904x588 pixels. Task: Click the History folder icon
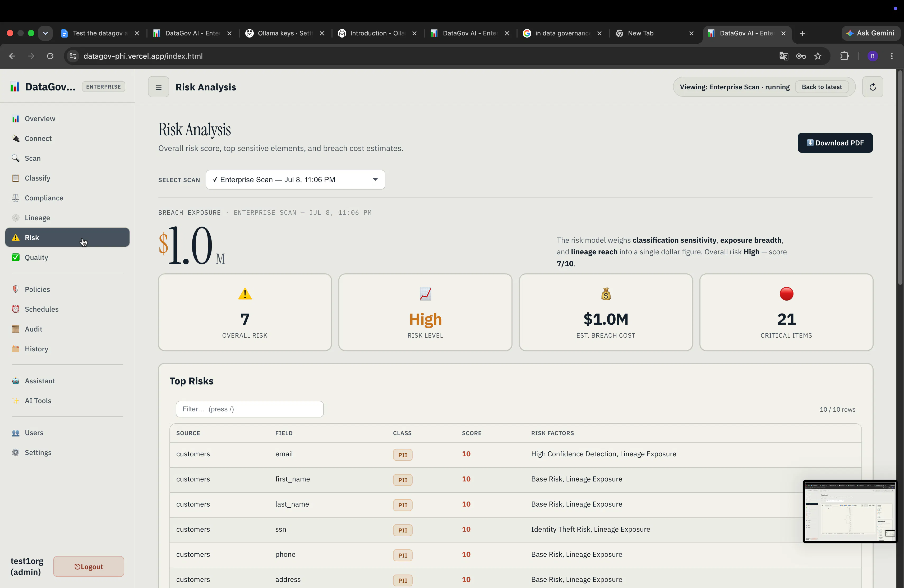point(16,348)
